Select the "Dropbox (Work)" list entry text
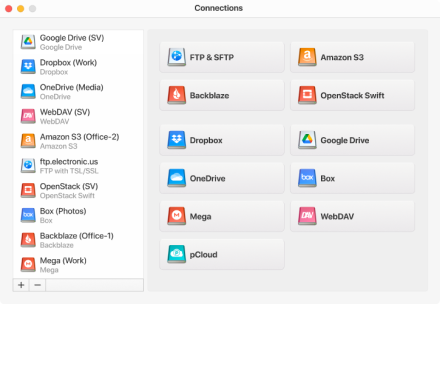The image size is (440, 375). 68,63
